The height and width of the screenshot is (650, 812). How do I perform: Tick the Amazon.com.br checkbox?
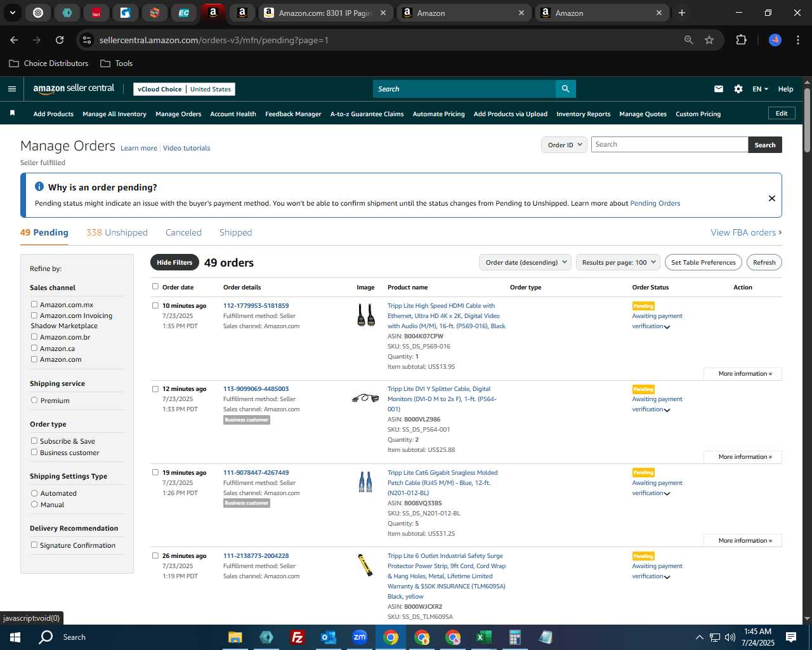click(x=34, y=337)
